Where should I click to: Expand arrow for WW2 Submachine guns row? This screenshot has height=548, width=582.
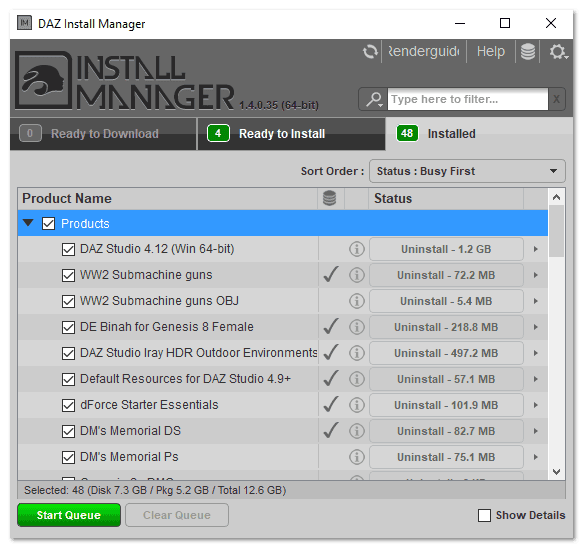pos(536,275)
